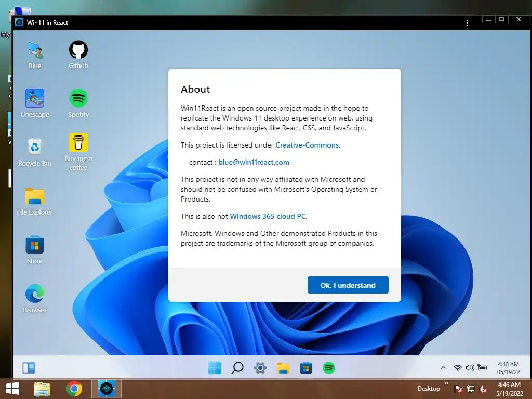Open Microsoft Store in inner taskbar
The height and width of the screenshot is (399, 532).
pyautogui.click(x=305, y=368)
